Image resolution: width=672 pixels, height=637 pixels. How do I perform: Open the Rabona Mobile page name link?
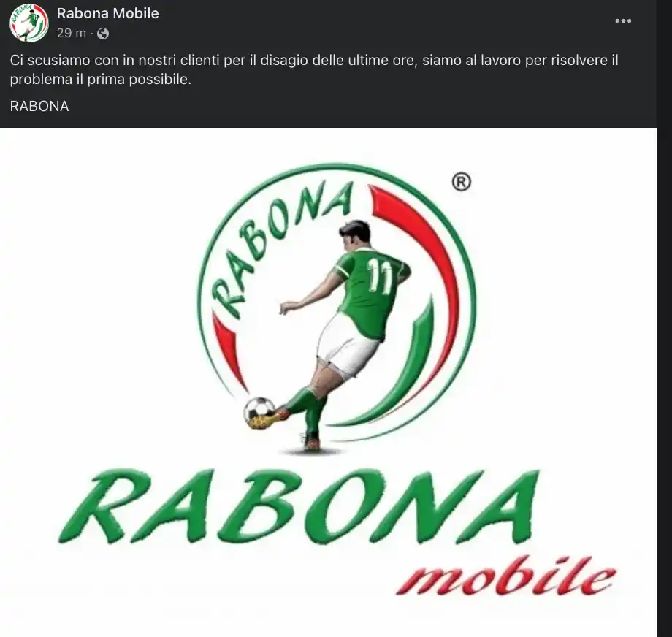[107, 13]
